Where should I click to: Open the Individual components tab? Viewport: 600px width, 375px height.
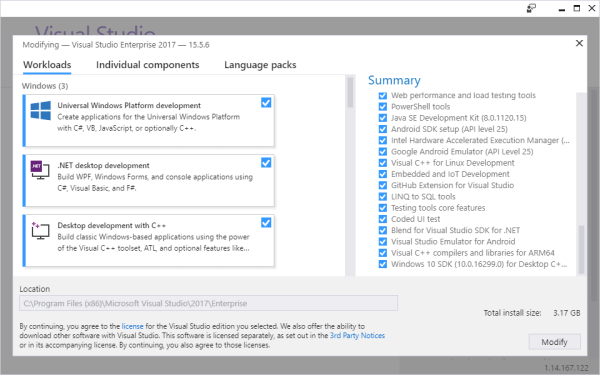tap(148, 65)
